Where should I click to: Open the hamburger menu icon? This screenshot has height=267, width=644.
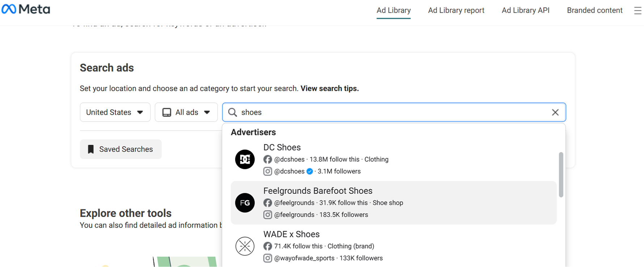[x=637, y=11]
